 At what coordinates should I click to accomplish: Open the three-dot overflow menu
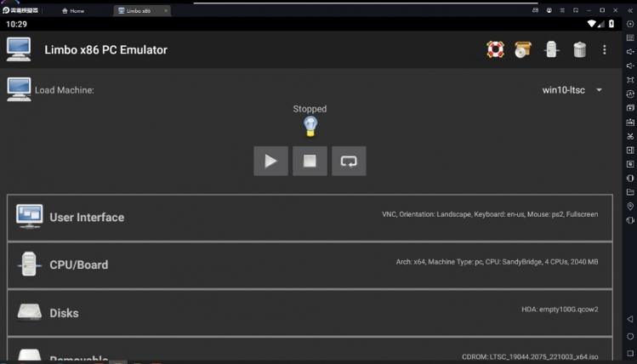click(x=605, y=49)
